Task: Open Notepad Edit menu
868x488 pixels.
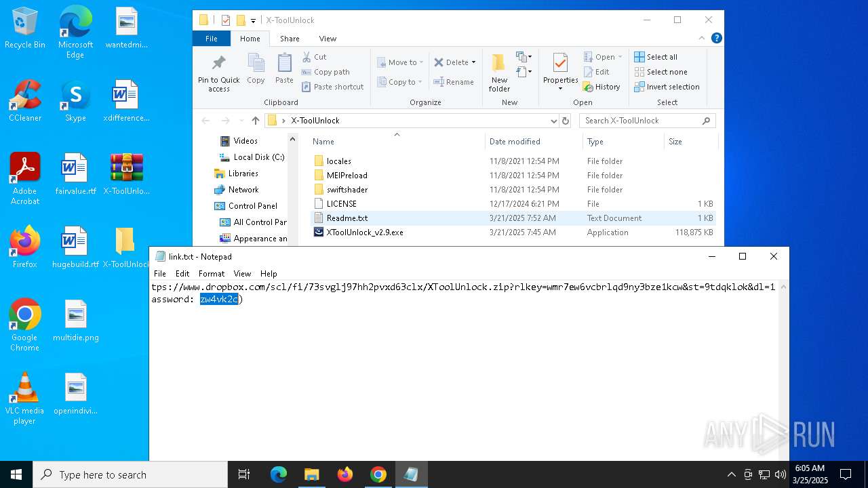Action: click(x=182, y=274)
